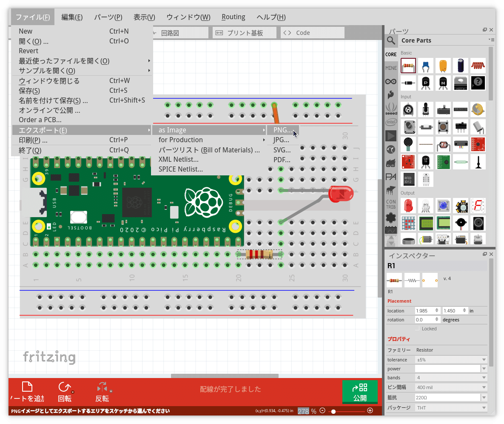Choose the orange tantalum capacitor part

click(x=443, y=66)
